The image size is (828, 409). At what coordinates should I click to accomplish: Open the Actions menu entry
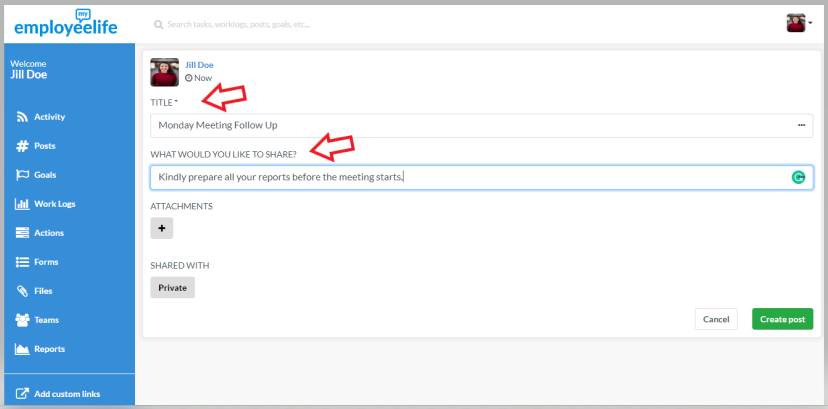(x=49, y=233)
